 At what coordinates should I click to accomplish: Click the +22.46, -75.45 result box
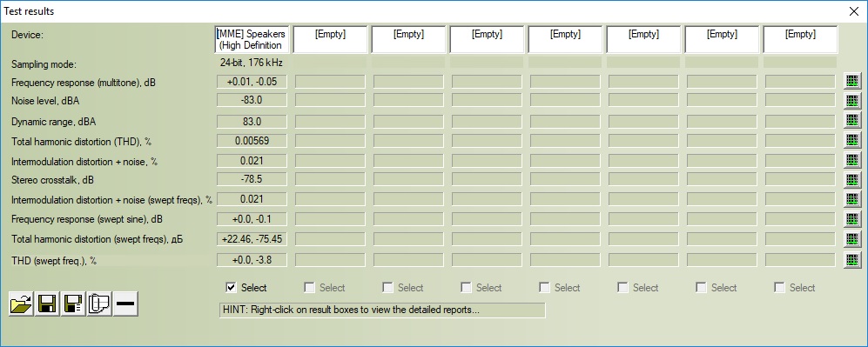252,239
